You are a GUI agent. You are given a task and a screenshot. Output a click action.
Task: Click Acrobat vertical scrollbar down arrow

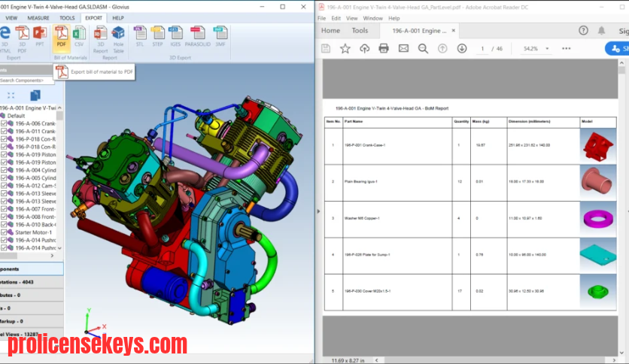click(621, 353)
